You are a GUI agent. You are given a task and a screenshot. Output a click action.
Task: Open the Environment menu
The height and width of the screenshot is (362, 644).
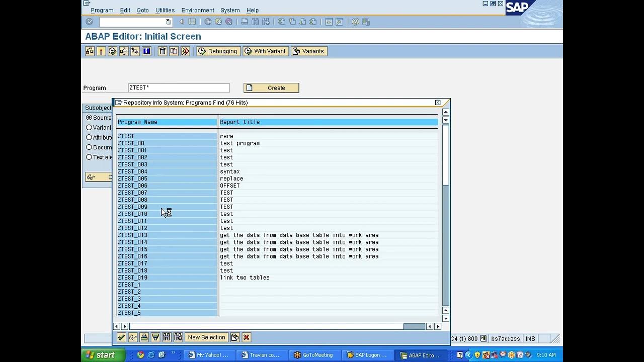point(198,10)
